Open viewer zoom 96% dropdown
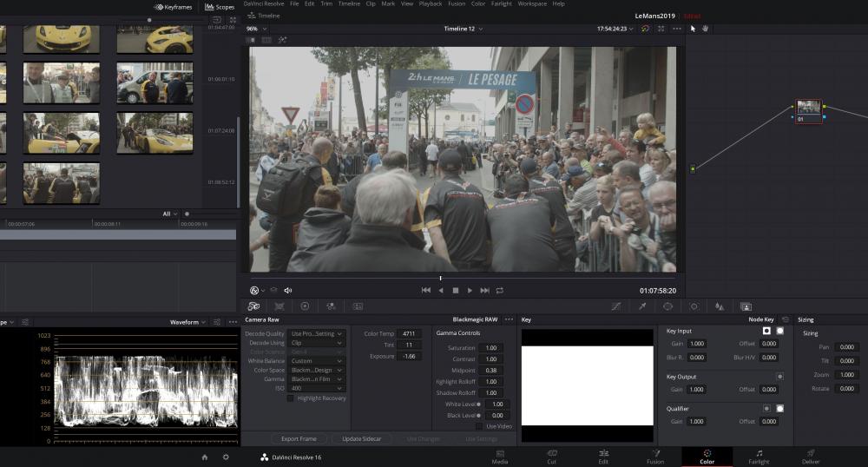The image size is (868, 467). [x=256, y=29]
